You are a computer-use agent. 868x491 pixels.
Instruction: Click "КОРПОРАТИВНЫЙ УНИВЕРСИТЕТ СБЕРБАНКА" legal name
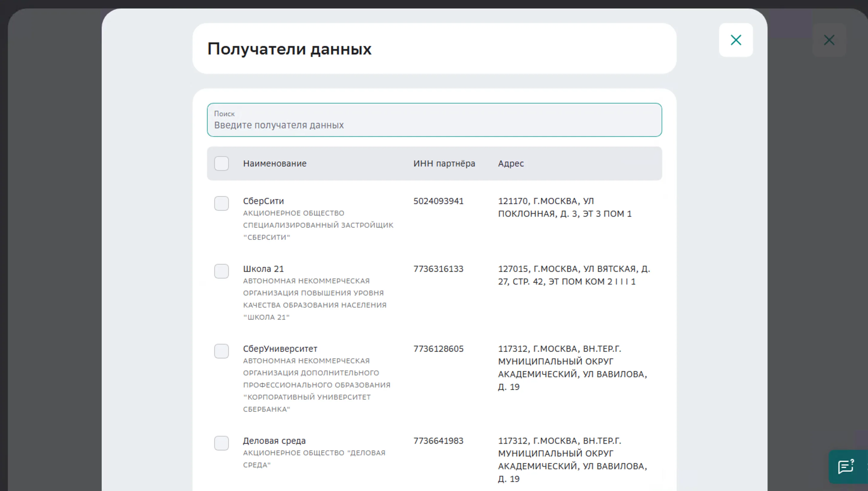(307, 403)
